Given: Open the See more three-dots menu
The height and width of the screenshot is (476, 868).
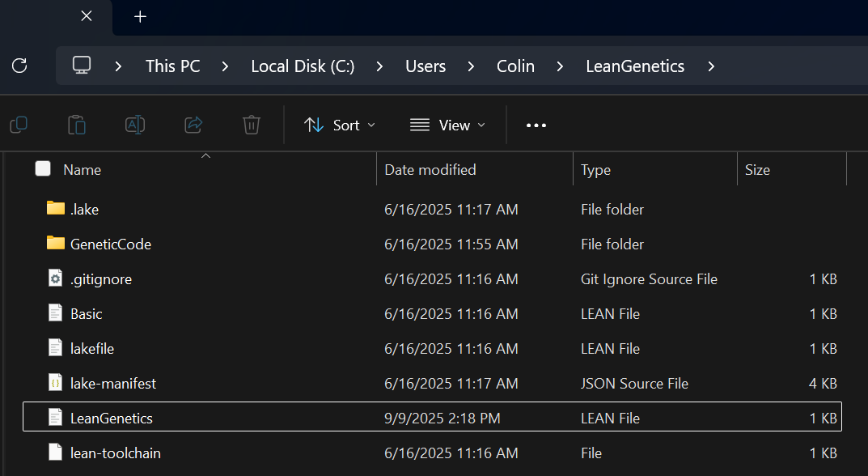Looking at the screenshot, I should [x=536, y=125].
